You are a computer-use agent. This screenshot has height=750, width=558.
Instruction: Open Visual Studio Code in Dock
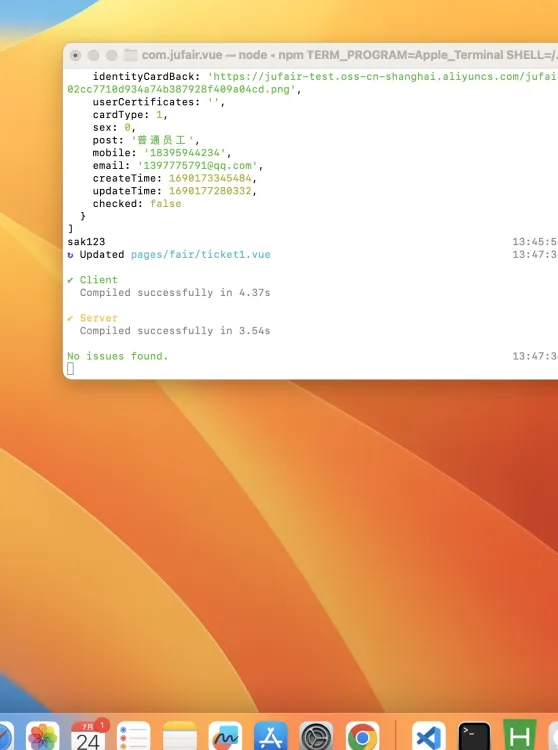point(428,736)
